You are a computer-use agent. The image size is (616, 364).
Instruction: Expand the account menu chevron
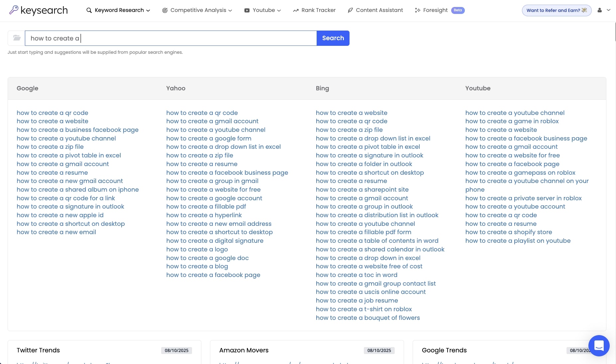point(609,10)
